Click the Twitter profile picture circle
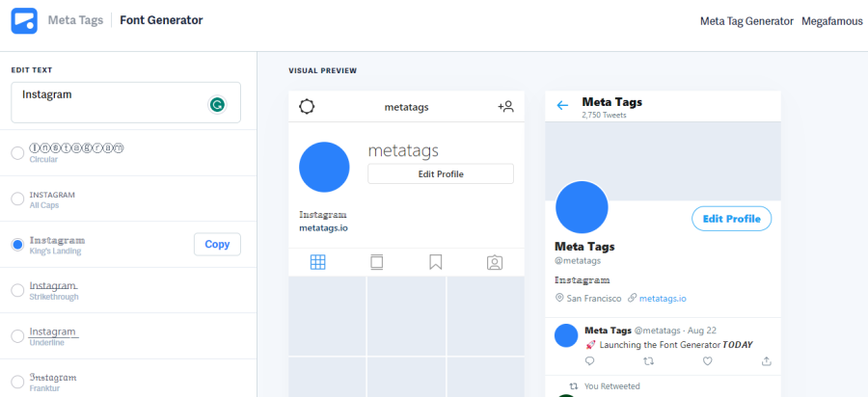The height and width of the screenshot is (397, 868). click(582, 207)
